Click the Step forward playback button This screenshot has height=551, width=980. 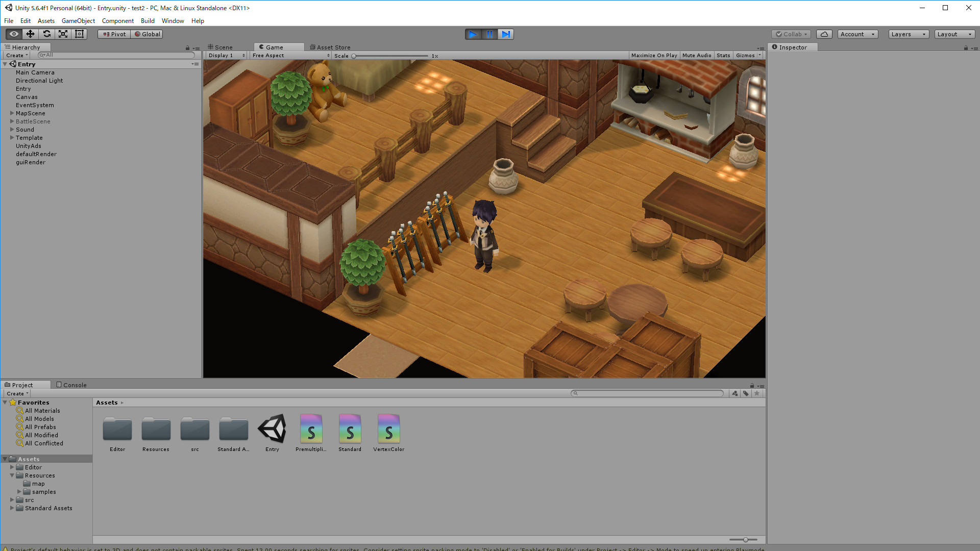click(x=505, y=34)
